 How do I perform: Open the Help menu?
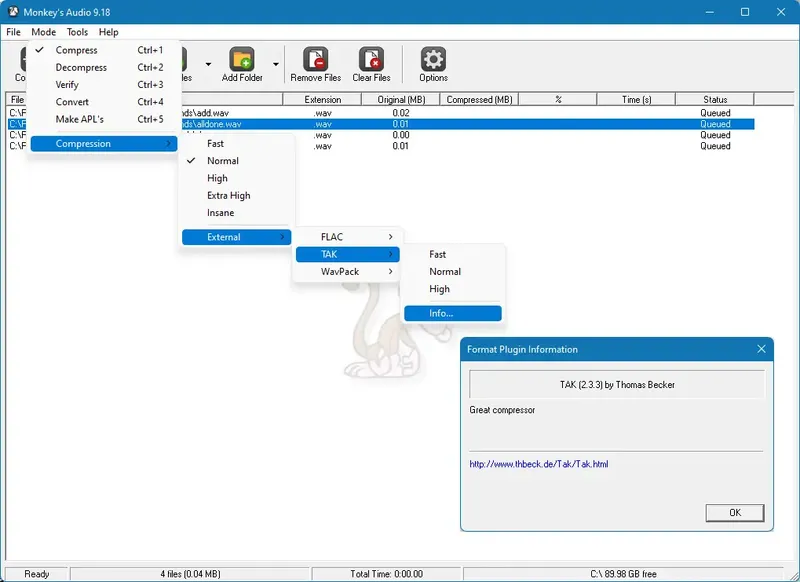click(109, 32)
